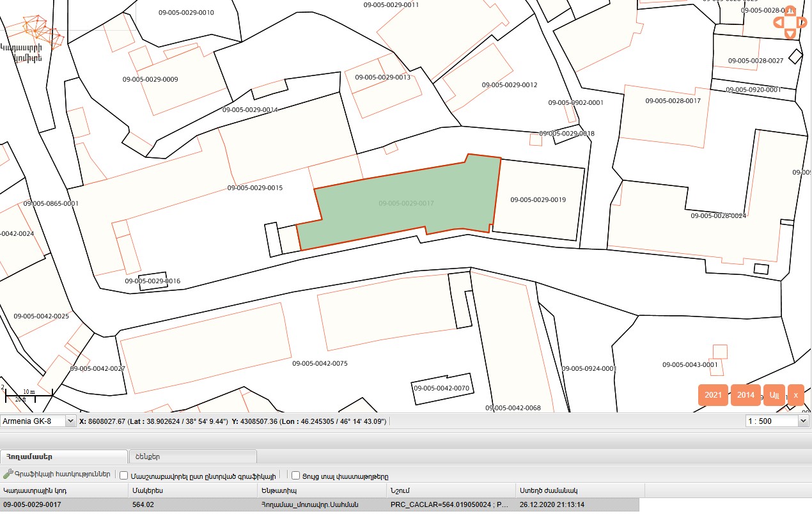Viewport: 812px width, 523px height.
Task: Tick the show documents checkbox
Action: point(295,476)
